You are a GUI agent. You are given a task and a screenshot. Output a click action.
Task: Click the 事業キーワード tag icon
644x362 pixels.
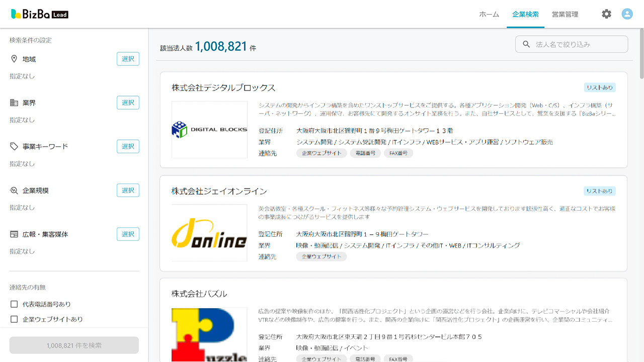(x=14, y=147)
